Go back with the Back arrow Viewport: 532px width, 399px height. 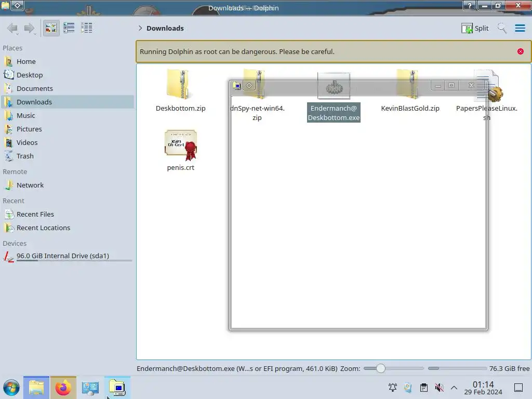(x=12, y=28)
